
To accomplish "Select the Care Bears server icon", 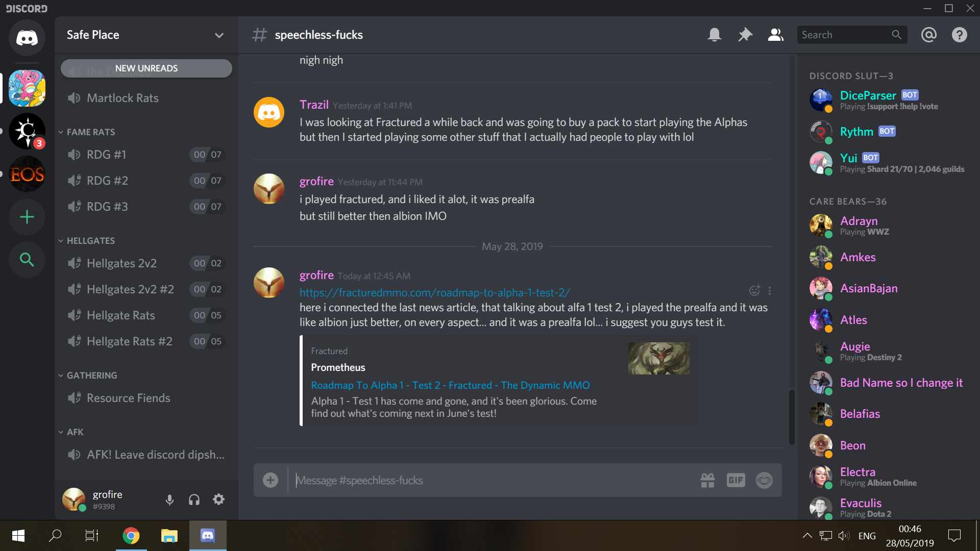I will pyautogui.click(x=27, y=88).
